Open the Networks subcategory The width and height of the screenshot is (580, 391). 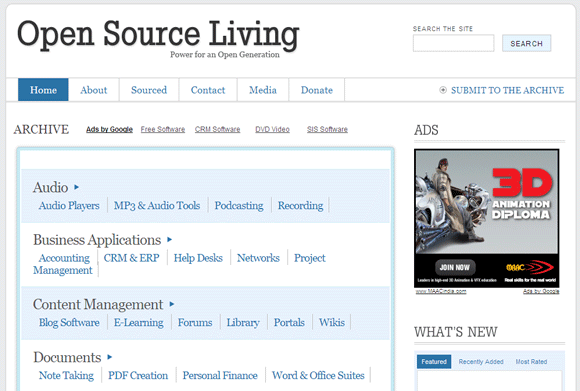[x=258, y=258]
